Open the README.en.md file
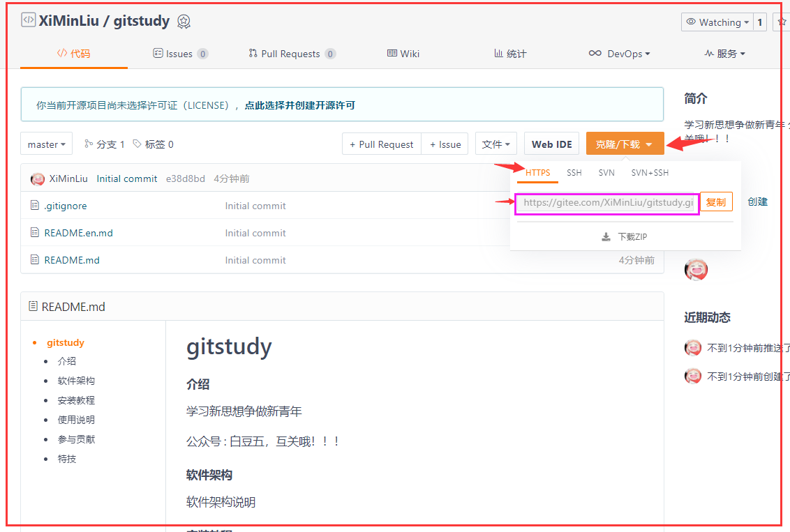The image size is (790, 532). click(x=79, y=233)
